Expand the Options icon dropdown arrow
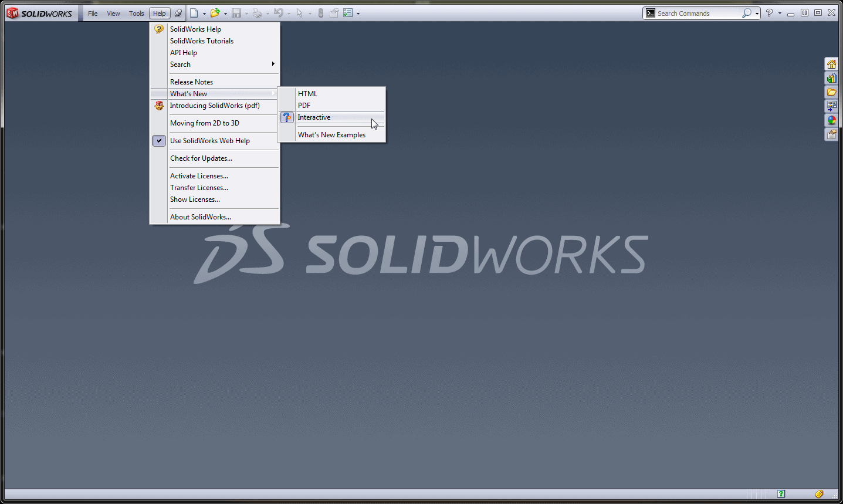This screenshot has width=843, height=504. (358, 13)
